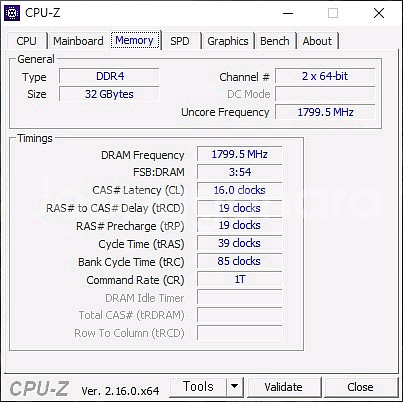Click the memory Type DDR4 field

(109, 76)
